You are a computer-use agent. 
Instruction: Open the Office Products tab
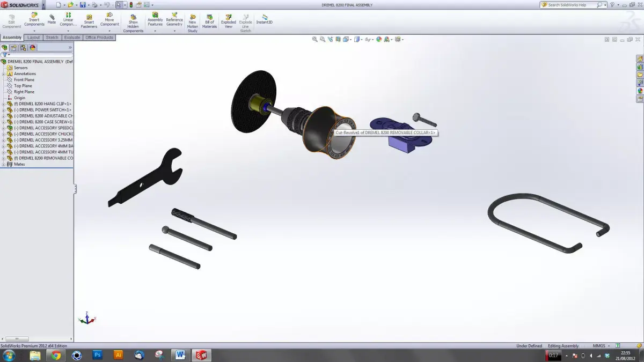(99, 38)
